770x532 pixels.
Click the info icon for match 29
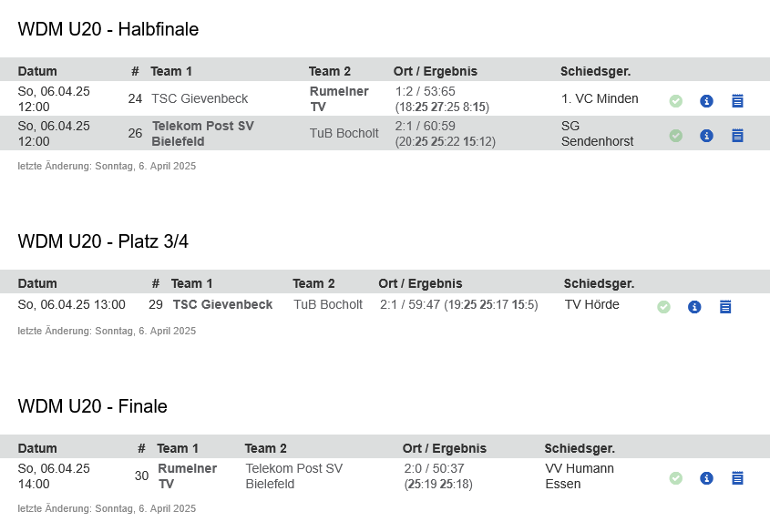(x=693, y=307)
